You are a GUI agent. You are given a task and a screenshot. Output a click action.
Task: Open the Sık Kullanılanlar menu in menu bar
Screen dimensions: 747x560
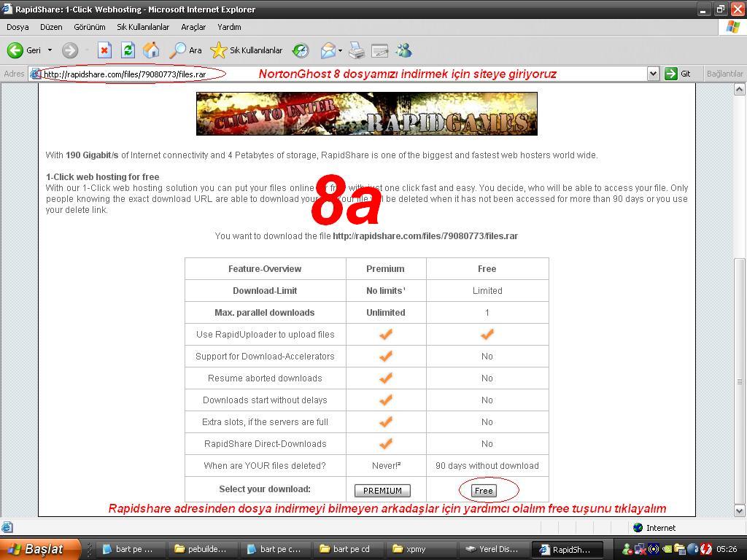coord(143,27)
